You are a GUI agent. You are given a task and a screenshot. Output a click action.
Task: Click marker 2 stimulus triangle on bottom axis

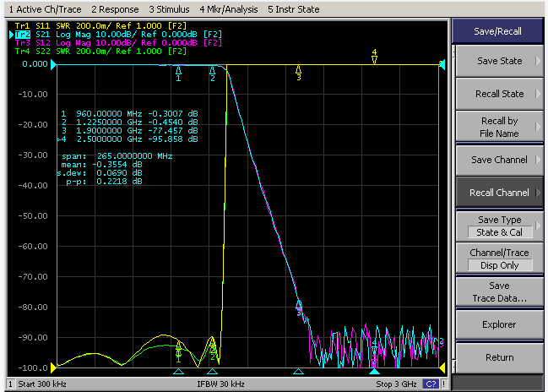(212, 372)
